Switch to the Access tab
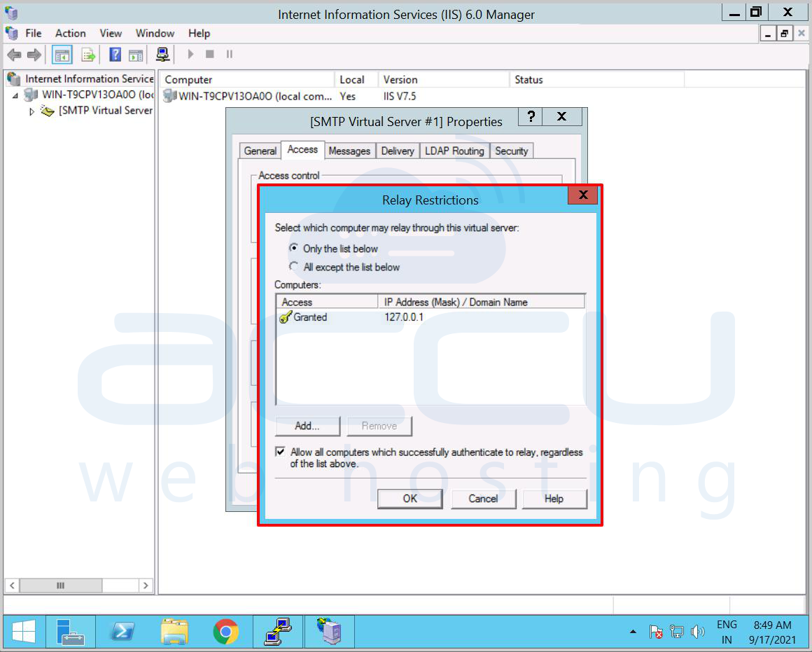Screen dimensions: 812x652 point(302,150)
